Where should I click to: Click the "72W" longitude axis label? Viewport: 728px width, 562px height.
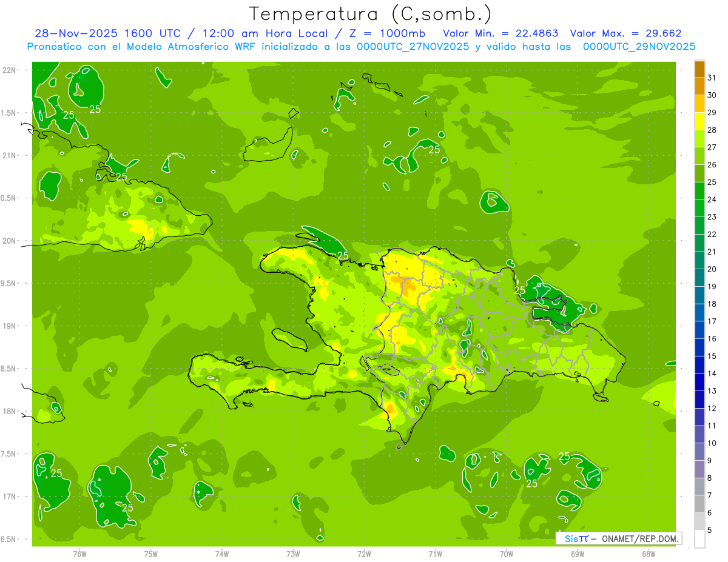tap(364, 554)
